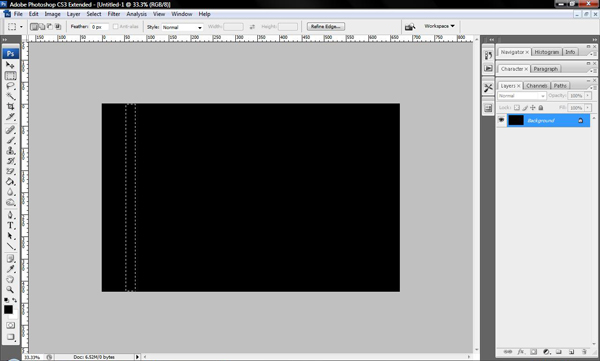Open the Layers panel options menu

[592, 88]
